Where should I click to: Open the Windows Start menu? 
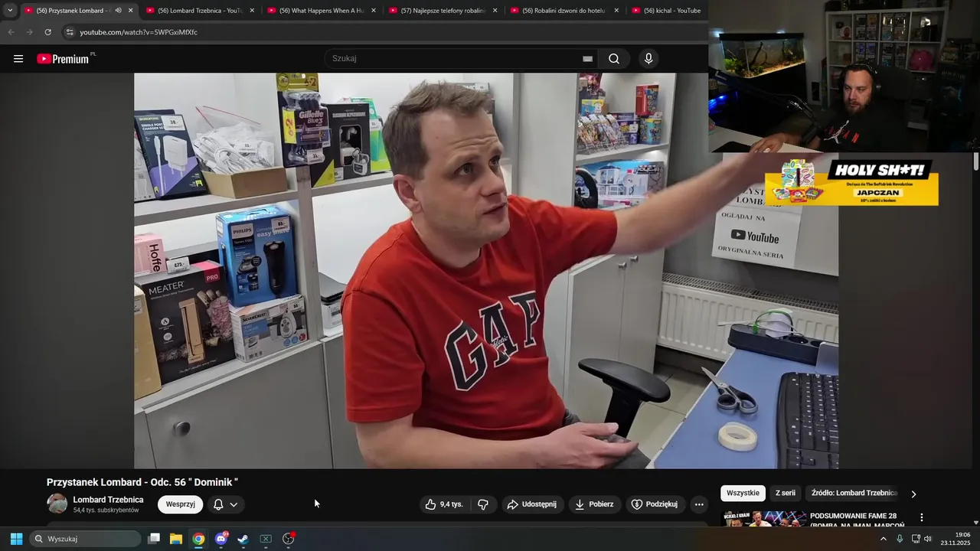click(16, 539)
